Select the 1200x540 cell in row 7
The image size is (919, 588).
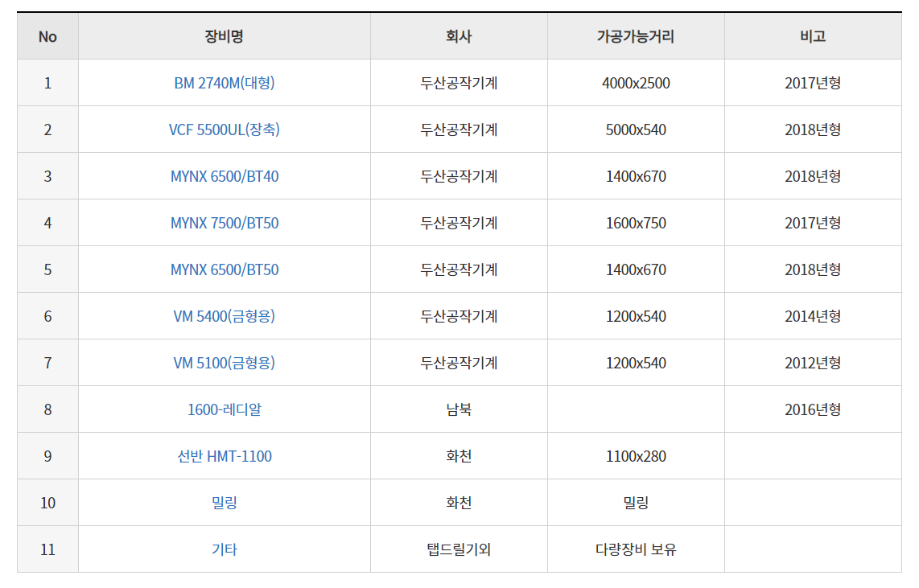636,363
